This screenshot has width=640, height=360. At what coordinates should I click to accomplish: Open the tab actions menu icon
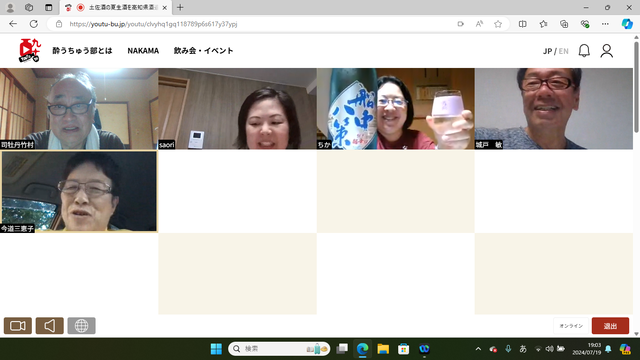49,7
